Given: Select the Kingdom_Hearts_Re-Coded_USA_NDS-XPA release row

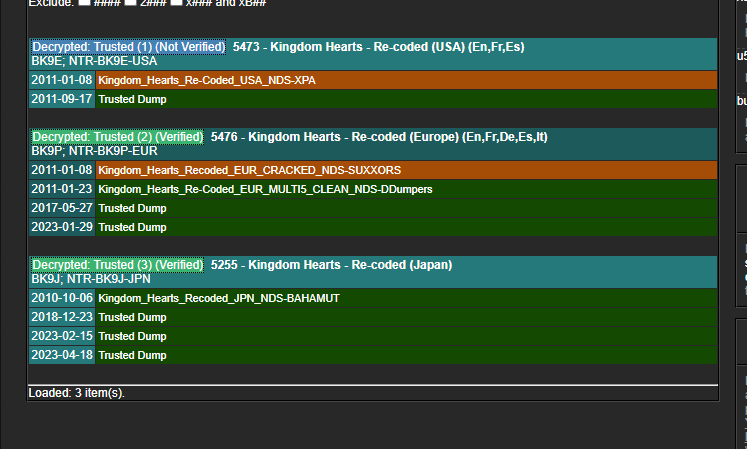Looking at the screenshot, I should tap(373, 80).
